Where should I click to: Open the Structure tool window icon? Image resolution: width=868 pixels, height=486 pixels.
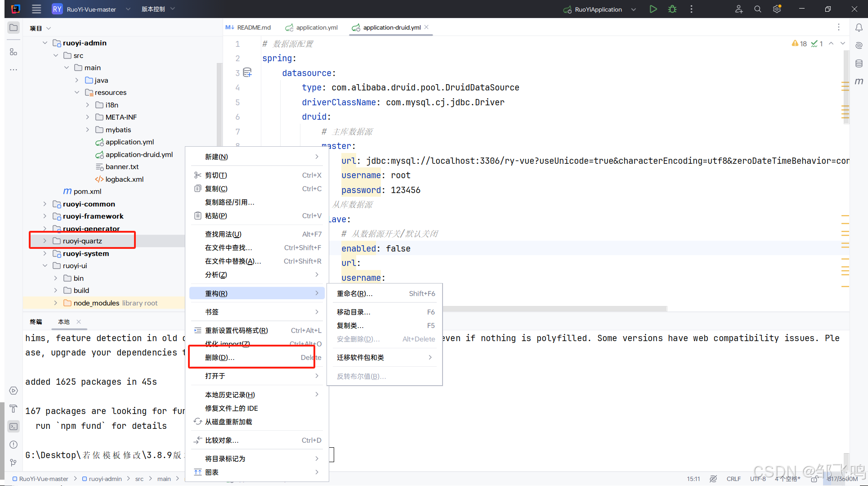tap(13, 52)
